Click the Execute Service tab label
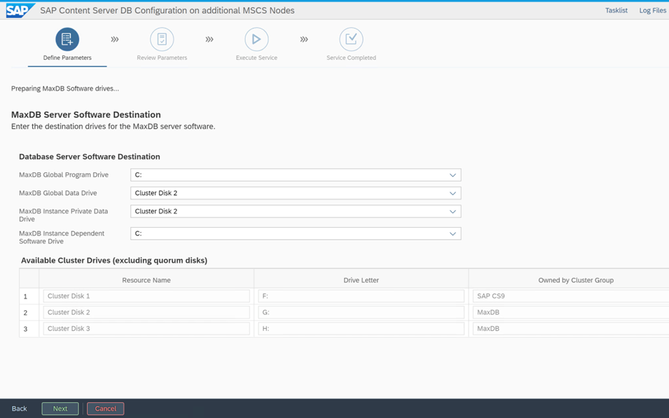The image size is (669, 418). [x=256, y=58]
